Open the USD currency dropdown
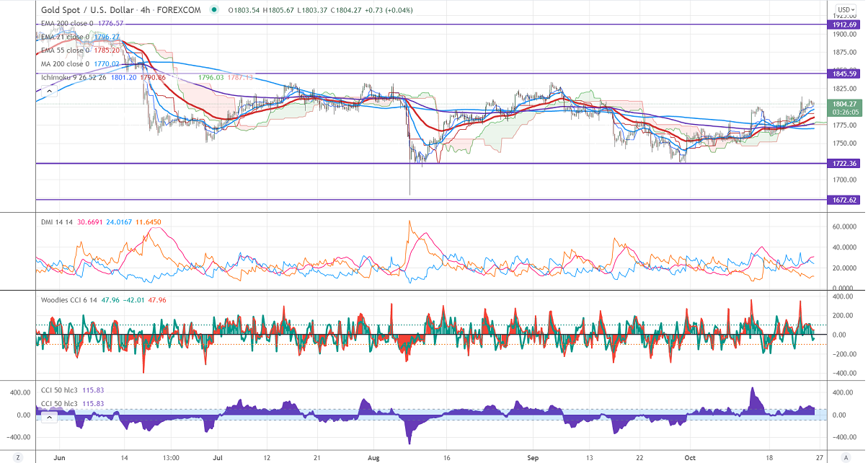868x463 pixels. pos(844,10)
